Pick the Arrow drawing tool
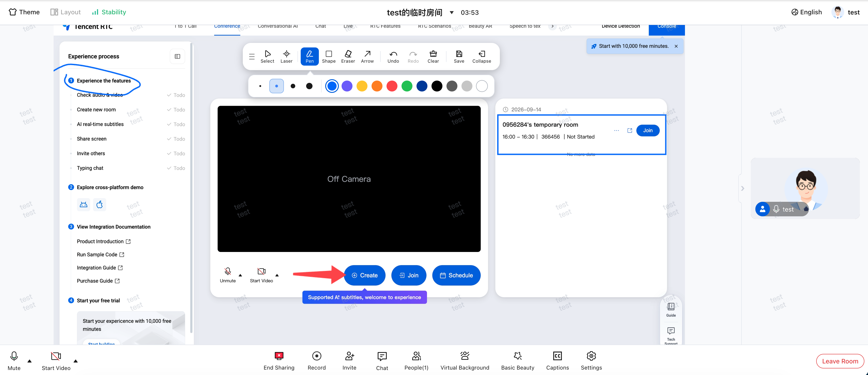The width and height of the screenshot is (868, 375). (x=367, y=56)
